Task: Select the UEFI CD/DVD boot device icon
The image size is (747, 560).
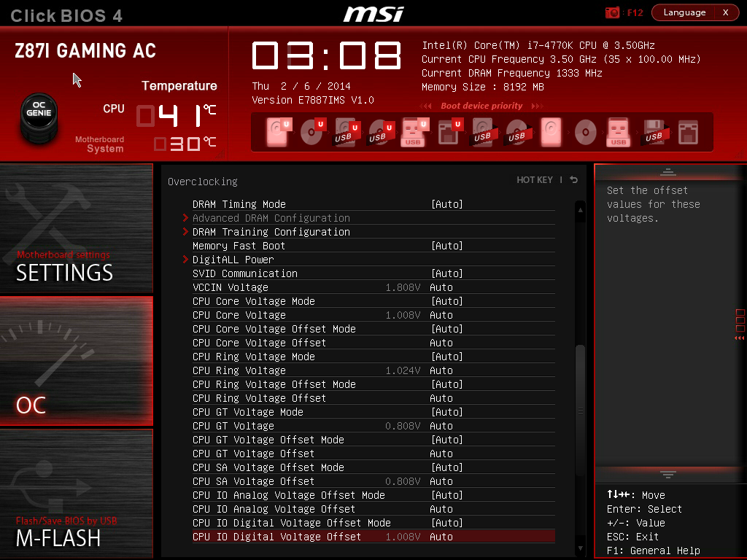Action: [x=312, y=132]
